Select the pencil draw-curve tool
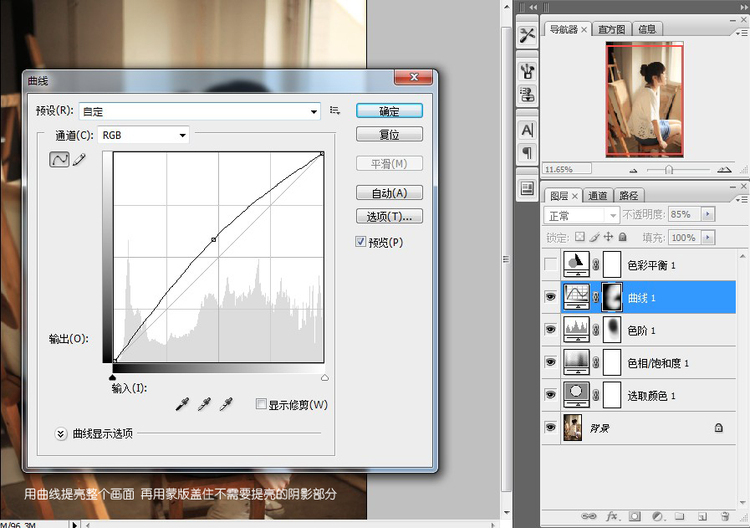The width and height of the screenshot is (750, 528). pyautogui.click(x=79, y=160)
